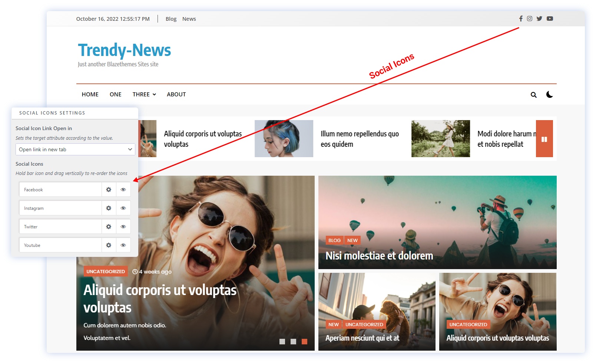Expand the 'Open link in new tab' dropdown

pyautogui.click(x=75, y=149)
